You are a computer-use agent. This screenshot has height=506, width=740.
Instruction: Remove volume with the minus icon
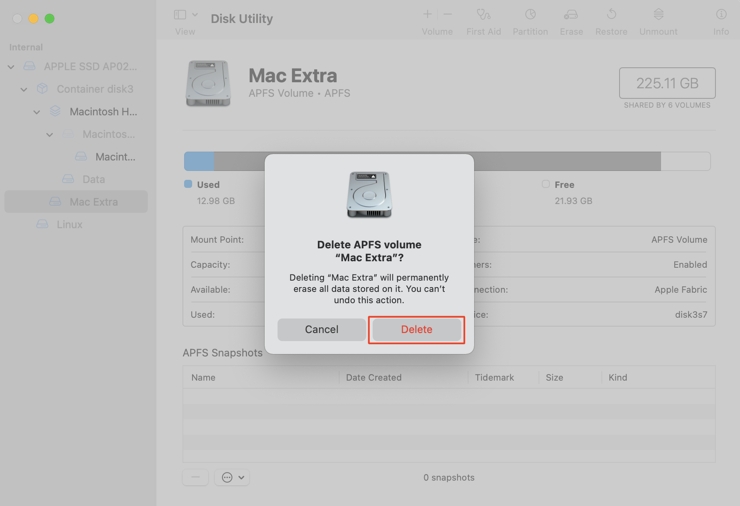click(447, 15)
